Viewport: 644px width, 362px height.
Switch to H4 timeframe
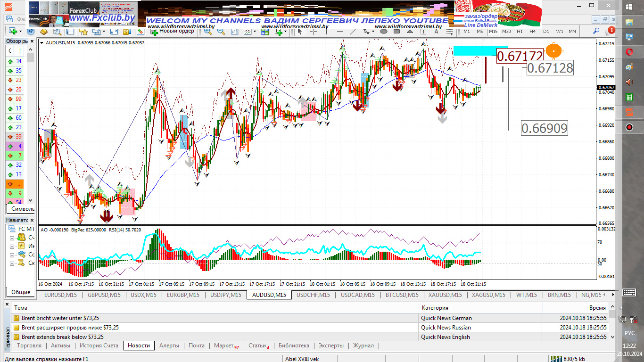coord(533,32)
